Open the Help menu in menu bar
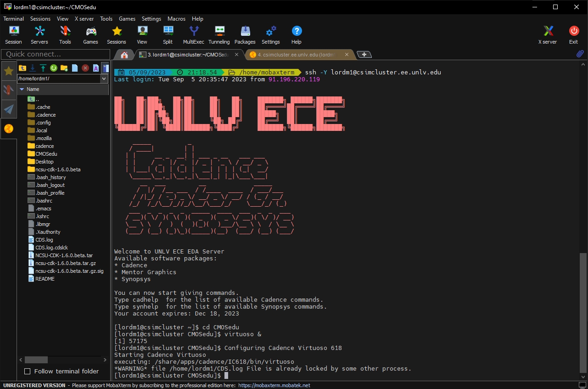Image resolution: width=588 pixels, height=389 pixels. click(198, 19)
